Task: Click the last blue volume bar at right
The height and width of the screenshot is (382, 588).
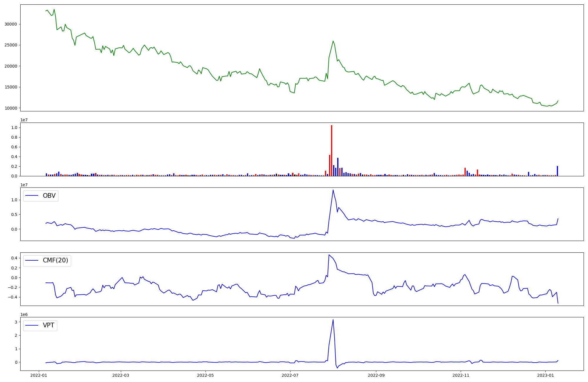Action: point(557,171)
